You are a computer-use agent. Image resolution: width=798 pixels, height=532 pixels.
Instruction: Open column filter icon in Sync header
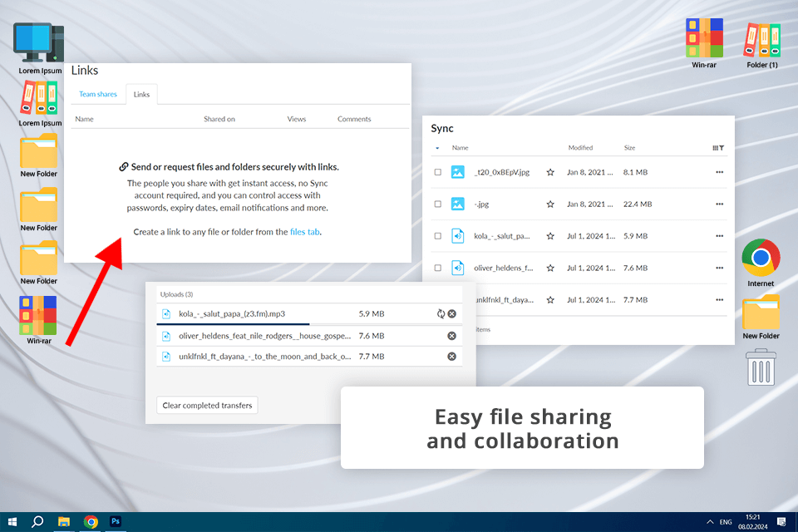pyautogui.click(x=718, y=148)
